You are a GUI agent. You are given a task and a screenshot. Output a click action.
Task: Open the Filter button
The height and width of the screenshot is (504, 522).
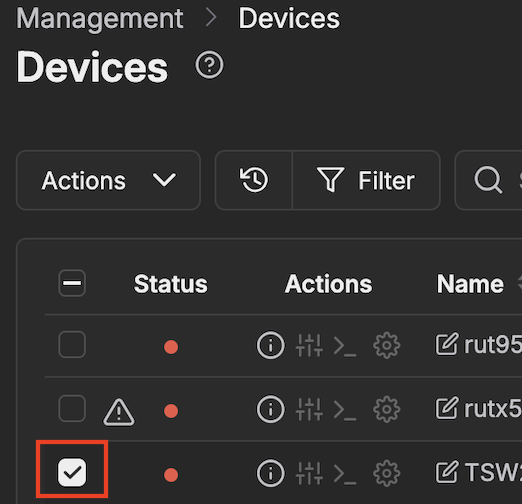(366, 180)
